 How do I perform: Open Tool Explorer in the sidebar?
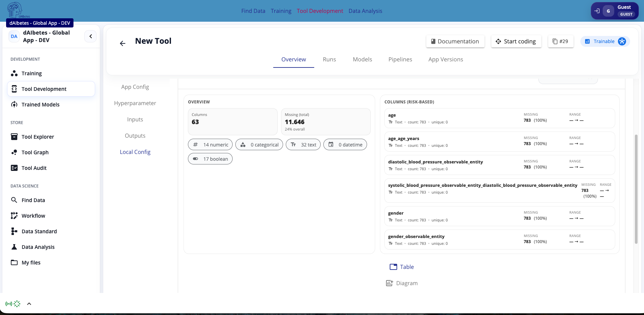click(x=51, y=137)
